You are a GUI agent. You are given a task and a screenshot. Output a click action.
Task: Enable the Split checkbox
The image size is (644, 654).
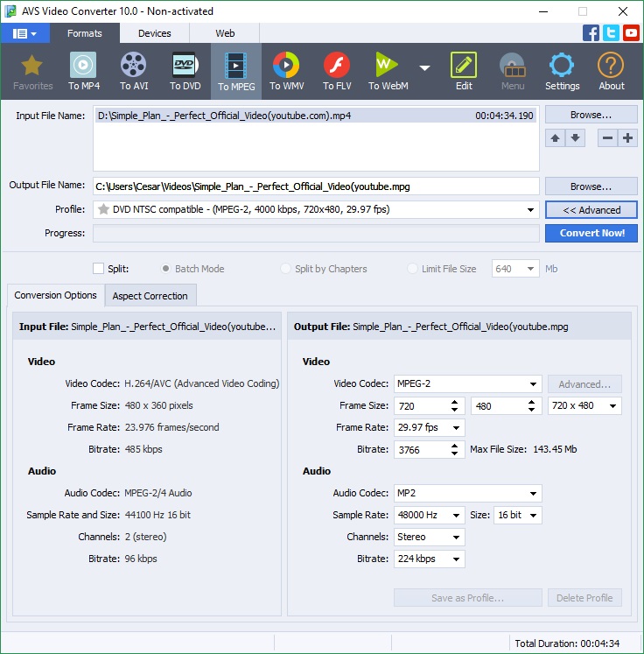pos(98,269)
